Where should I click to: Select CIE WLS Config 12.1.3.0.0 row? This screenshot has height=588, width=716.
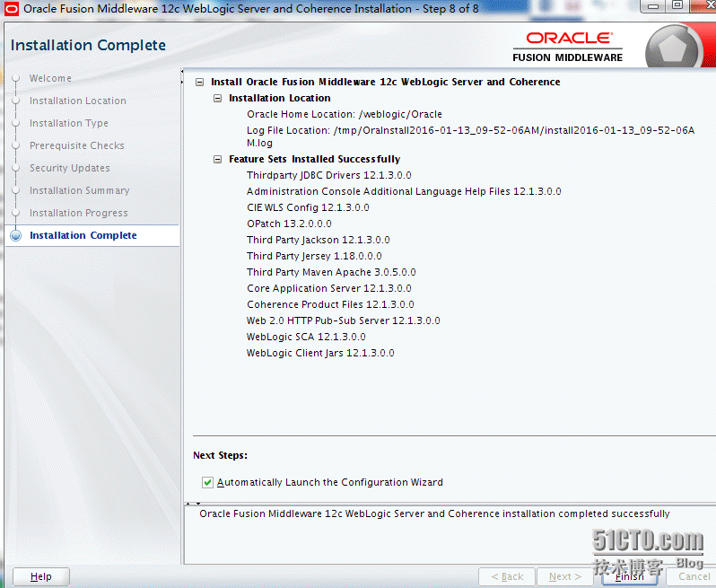(x=308, y=207)
